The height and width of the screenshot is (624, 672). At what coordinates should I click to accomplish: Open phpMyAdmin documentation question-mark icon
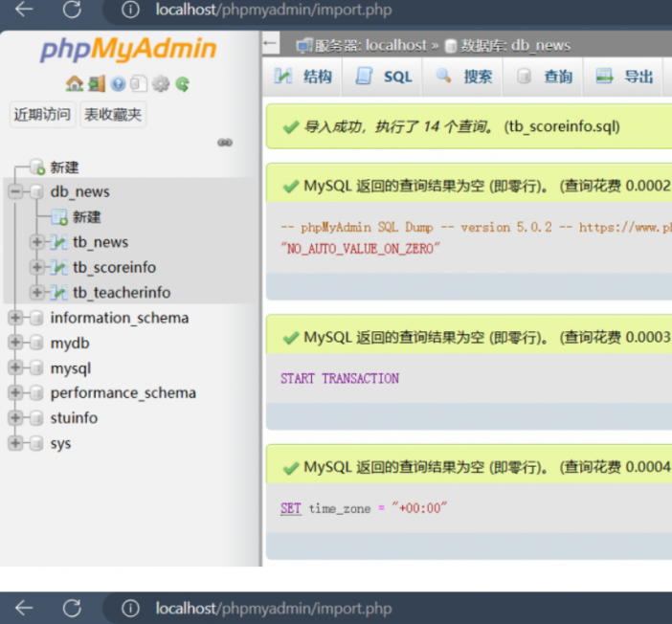[x=118, y=84]
